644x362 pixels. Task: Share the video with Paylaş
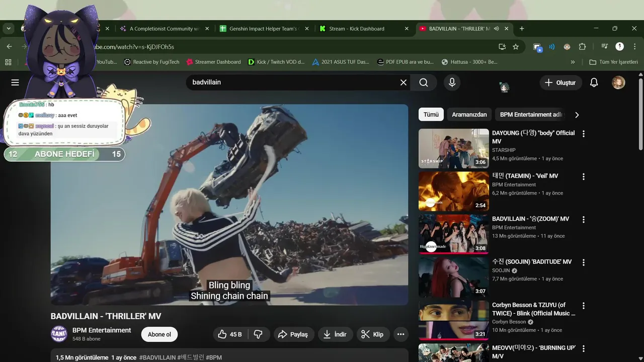[x=294, y=334]
